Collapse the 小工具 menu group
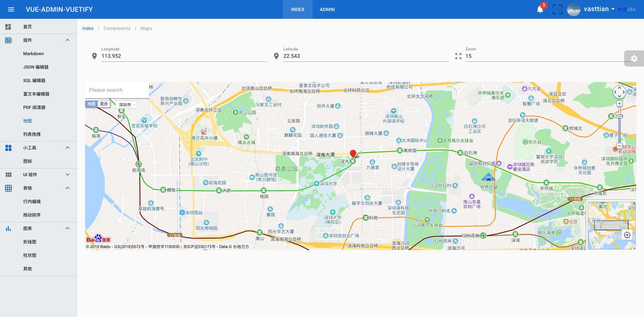The height and width of the screenshot is (317, 644). (68, 148)
